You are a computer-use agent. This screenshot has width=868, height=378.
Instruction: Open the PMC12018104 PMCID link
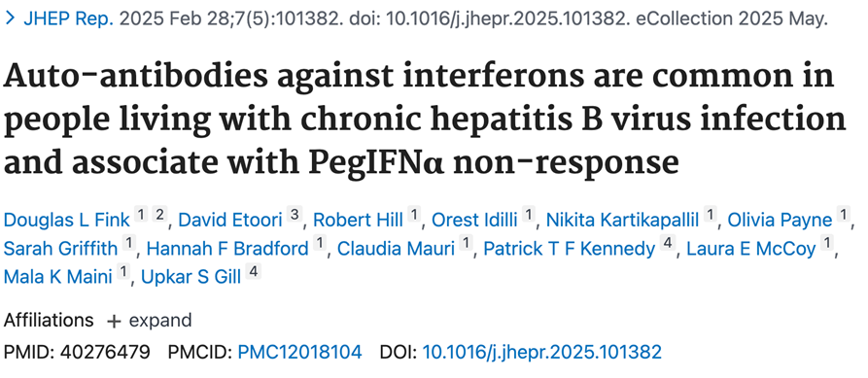299,352
